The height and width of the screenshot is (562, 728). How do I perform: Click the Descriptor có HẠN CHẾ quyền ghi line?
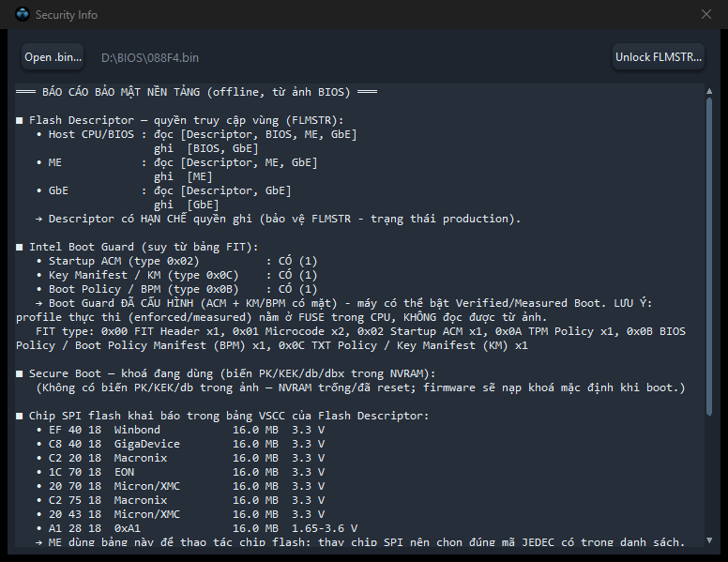[278, 219]
